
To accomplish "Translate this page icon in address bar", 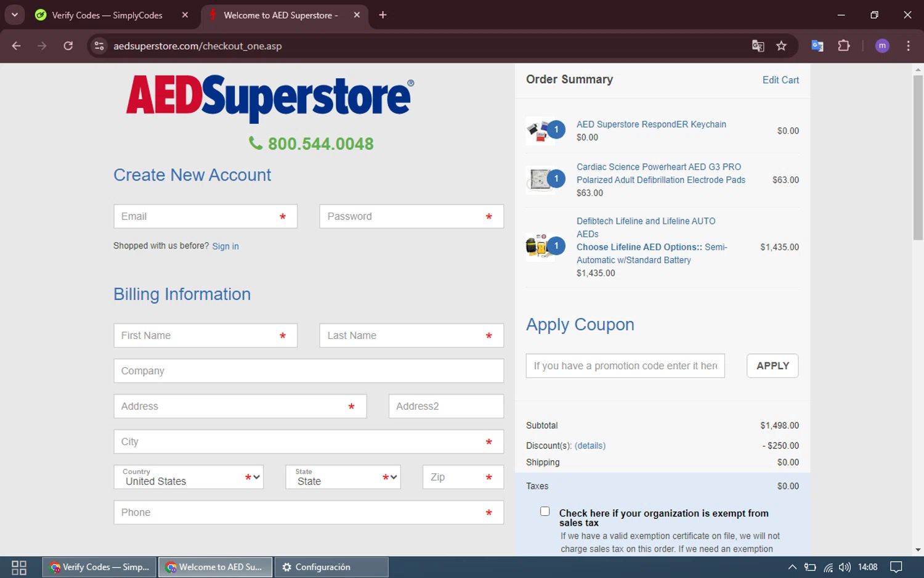I will click(x=758, y=46).
